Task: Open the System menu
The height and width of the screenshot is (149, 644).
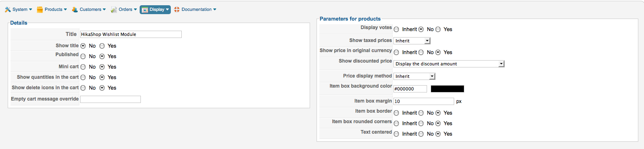Action: click(19, 9)
